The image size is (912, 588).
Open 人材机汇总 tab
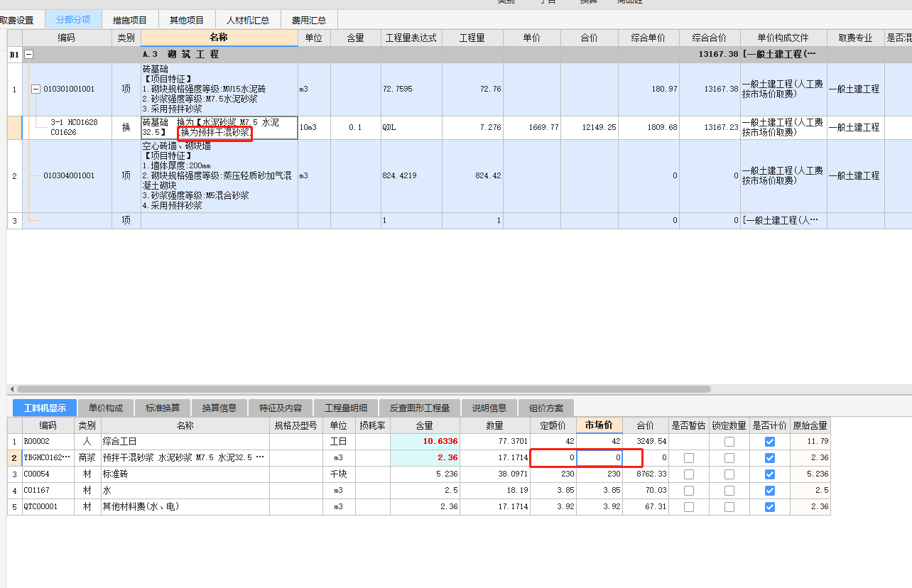(248, 20)
